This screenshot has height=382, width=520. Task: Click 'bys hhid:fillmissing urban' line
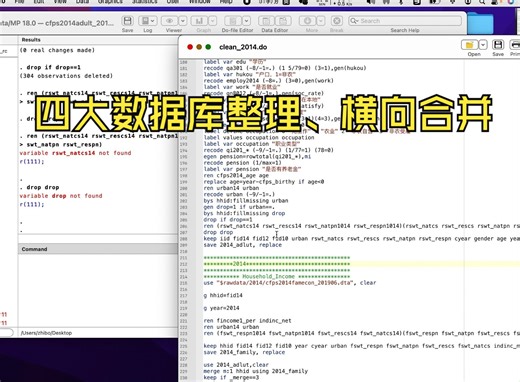246,201
